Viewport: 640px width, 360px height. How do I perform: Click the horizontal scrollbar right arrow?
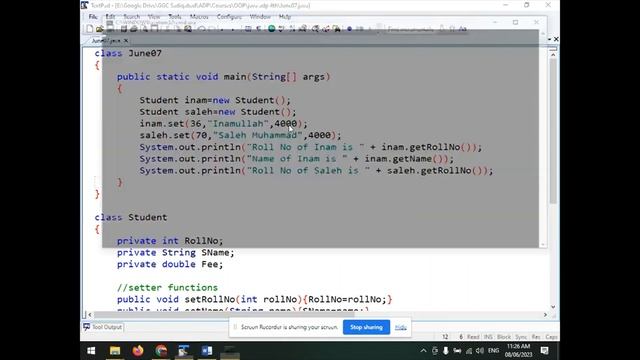coord(545,315)
